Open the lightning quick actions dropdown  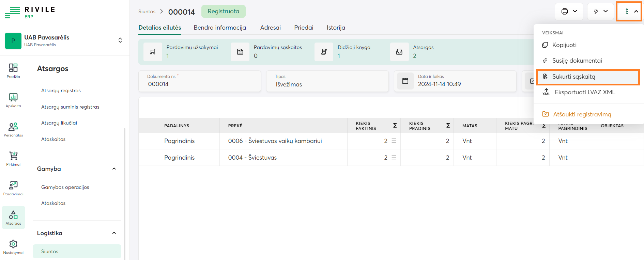[600, 12]
